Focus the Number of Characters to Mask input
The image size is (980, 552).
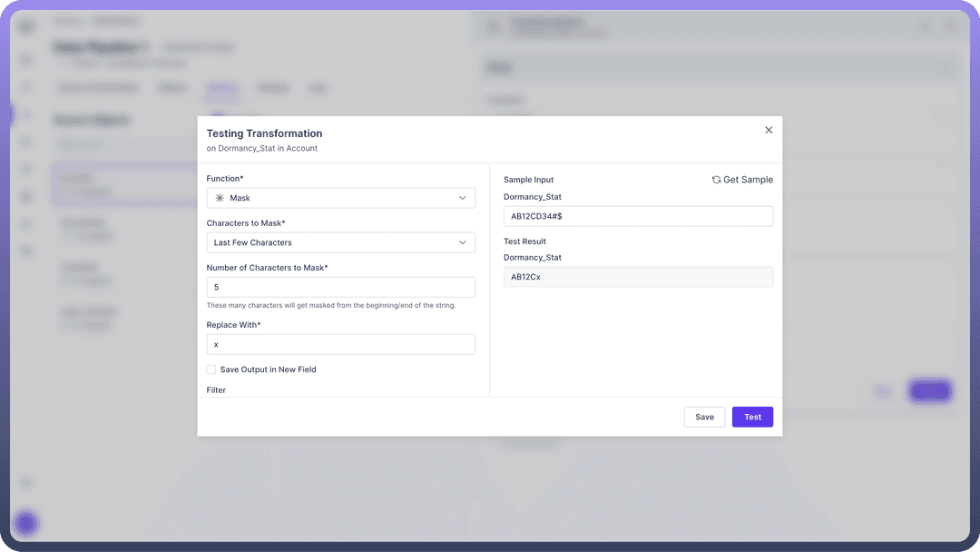click(340, 287)
